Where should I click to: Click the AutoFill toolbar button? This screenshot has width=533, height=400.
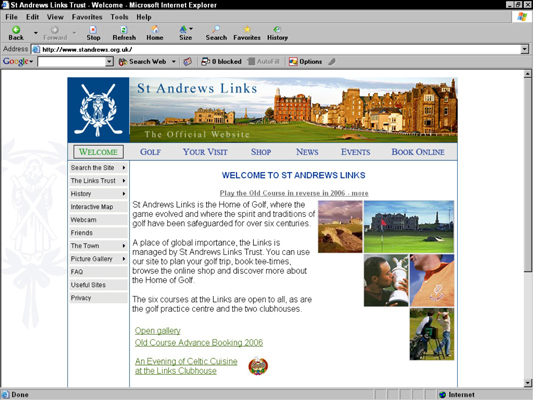point(263,62)
